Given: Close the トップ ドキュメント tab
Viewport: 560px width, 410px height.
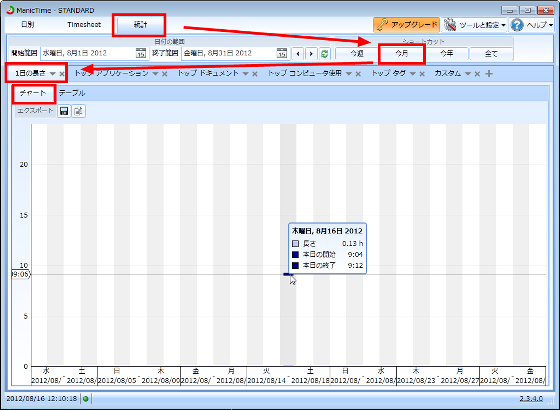Looking at the screenshot, I should point(255,74).
